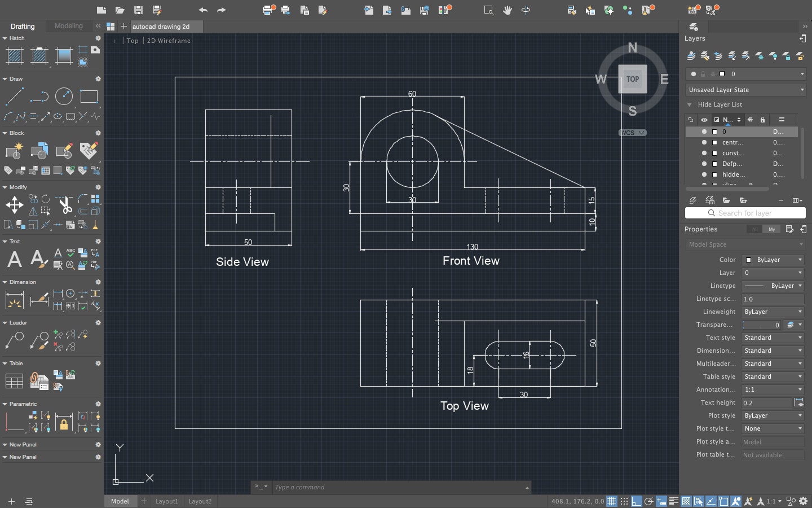
Task: Toggle grid display in the status bar
Action: coord(612,501)
